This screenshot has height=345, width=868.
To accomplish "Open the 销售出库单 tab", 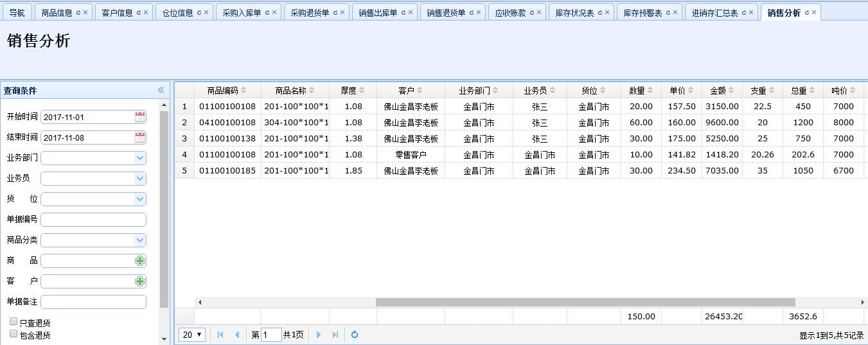I will [x=378, y=13].
